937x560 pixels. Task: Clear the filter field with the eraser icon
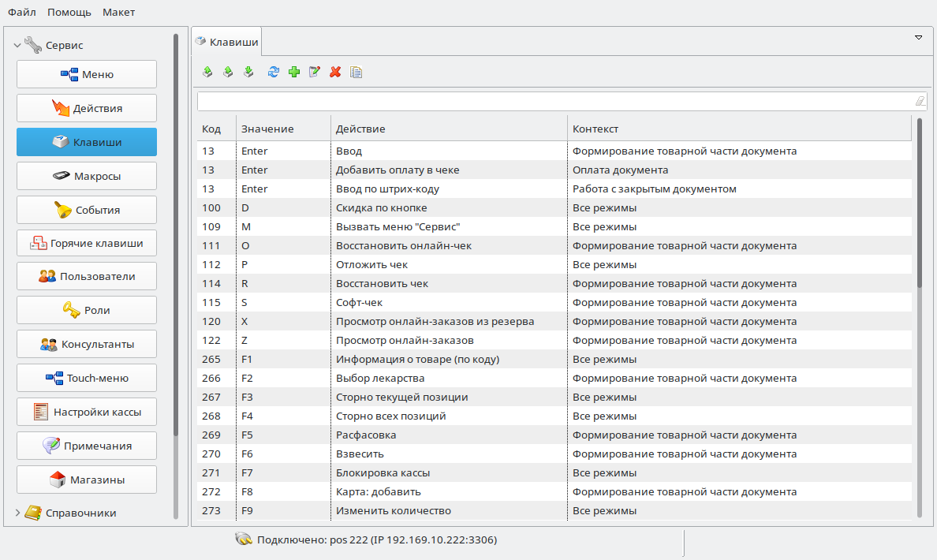click(x=920, y=101)
